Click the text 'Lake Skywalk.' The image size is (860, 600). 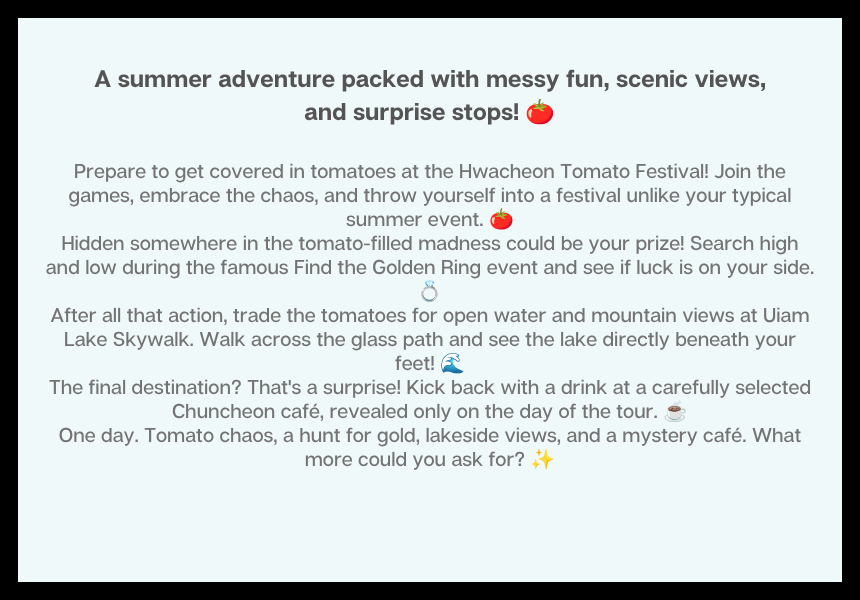tap(128, 339)
